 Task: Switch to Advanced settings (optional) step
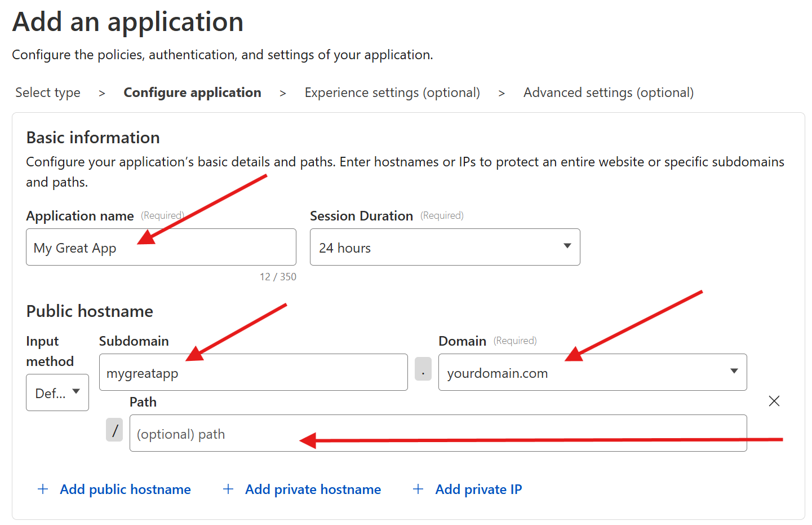pyautogui.click(x=608, y=92)
